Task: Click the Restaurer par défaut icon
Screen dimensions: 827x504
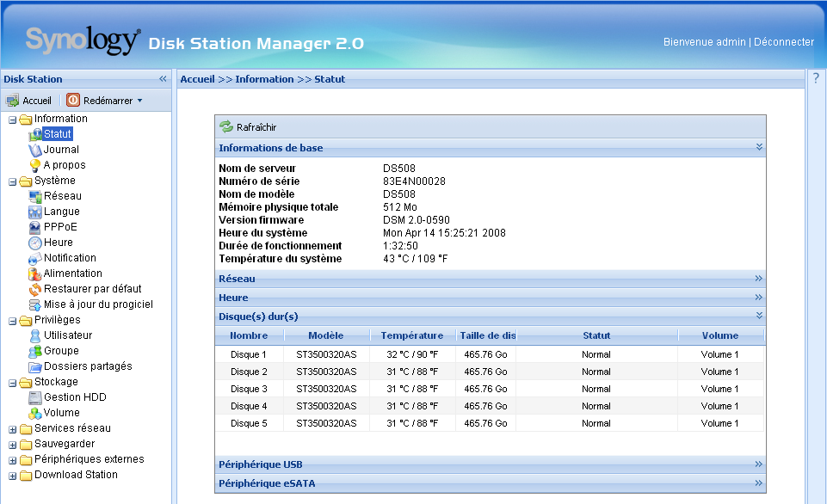Action: 34,290
